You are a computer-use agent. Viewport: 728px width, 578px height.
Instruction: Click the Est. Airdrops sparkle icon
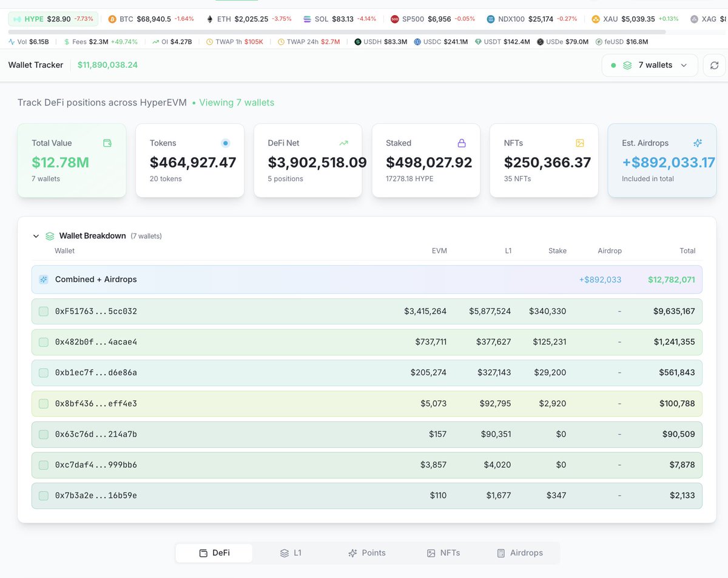click(x=698, y=143)
